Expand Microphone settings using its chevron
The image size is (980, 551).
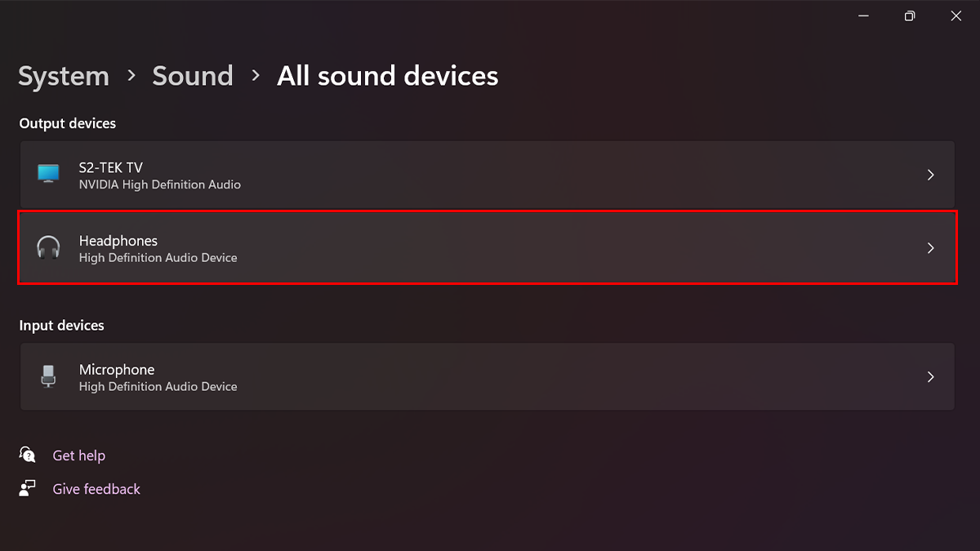point(930,377)
